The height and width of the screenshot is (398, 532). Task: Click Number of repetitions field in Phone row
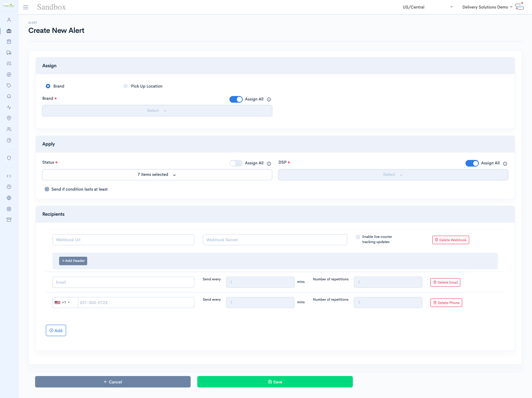388,303
